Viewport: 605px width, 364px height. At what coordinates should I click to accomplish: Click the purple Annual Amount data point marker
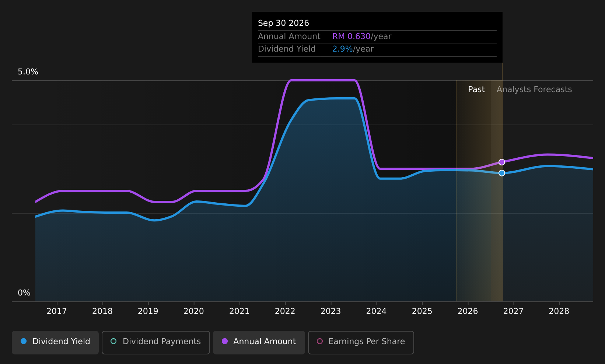click(502, 162)
